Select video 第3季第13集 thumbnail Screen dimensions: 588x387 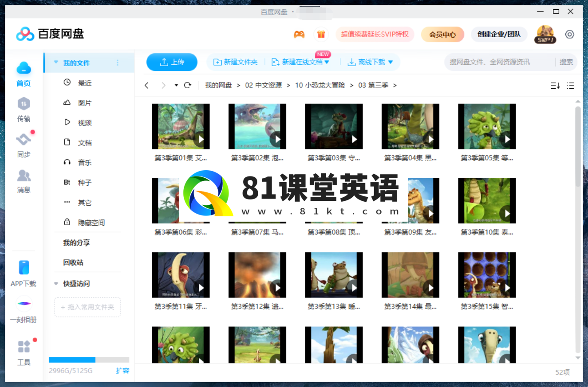pyautogui.click(x=334, y=275)
